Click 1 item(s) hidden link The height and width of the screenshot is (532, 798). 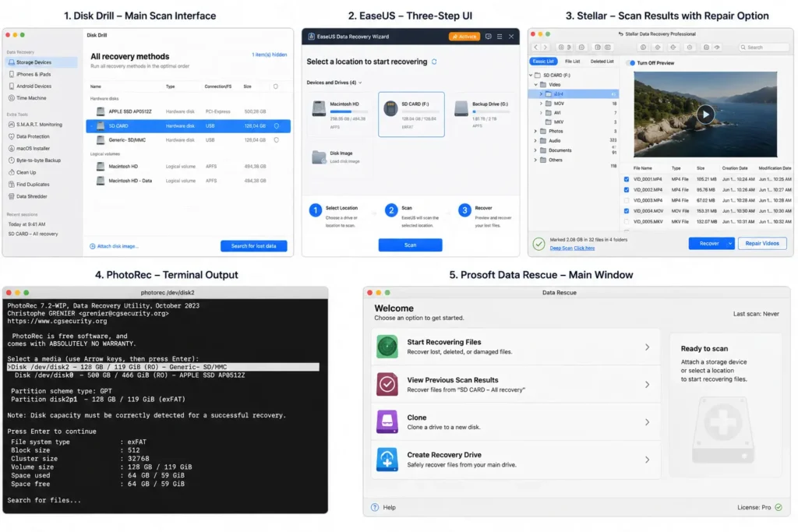(269, 55)
